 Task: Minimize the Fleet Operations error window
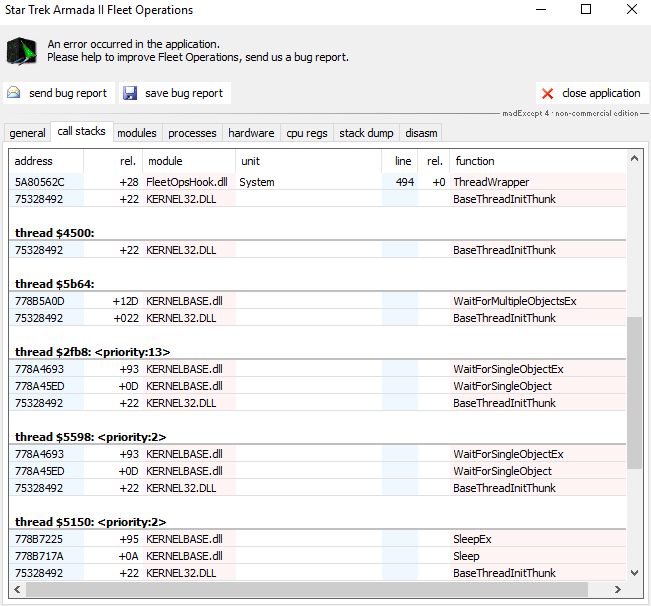click(541, 9)
